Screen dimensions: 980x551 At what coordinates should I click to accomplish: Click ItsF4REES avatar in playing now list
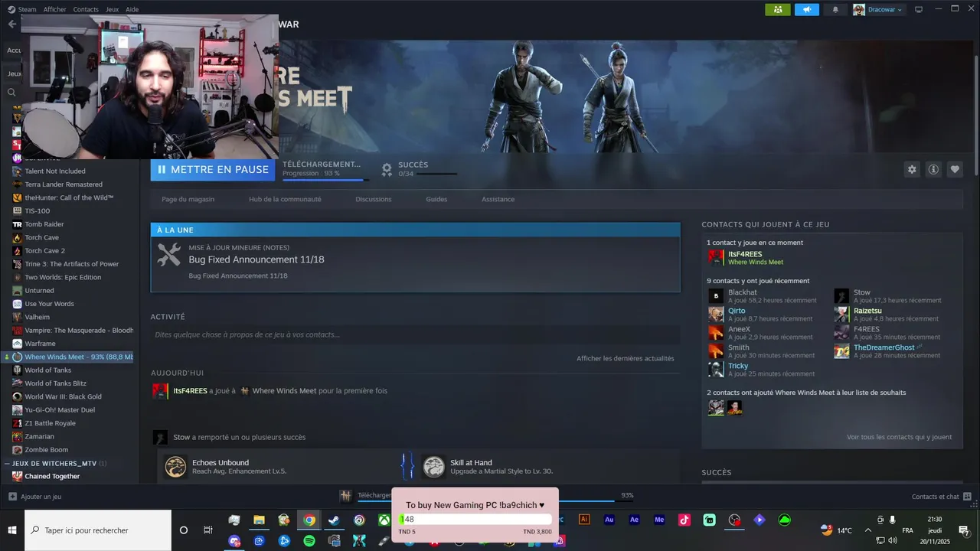coord(716,257)
